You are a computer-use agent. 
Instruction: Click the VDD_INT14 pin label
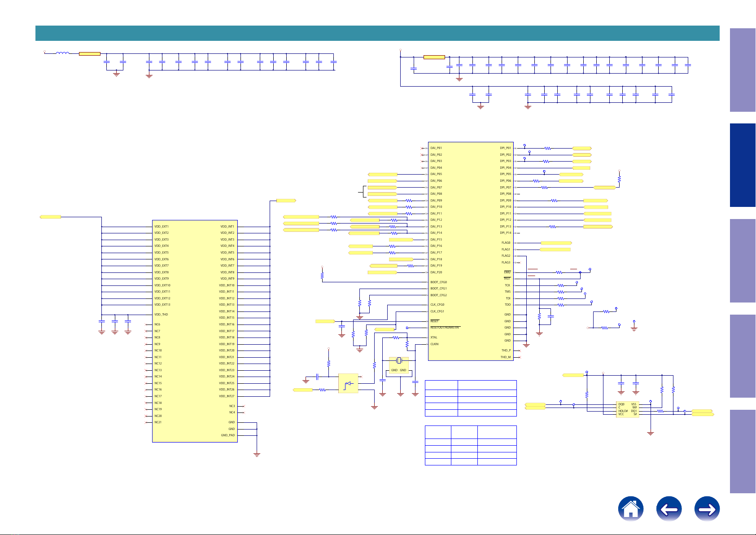[227, 311]
